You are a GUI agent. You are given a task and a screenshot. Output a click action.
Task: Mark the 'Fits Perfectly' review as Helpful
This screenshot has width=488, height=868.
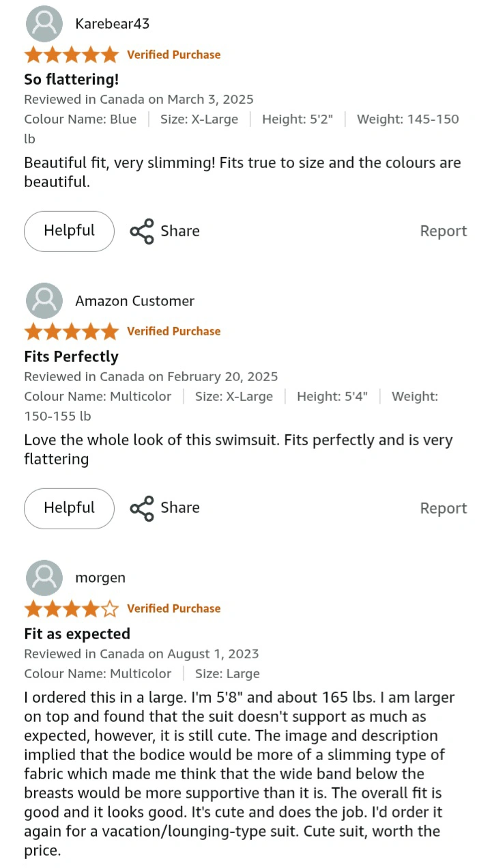pos(69,508)
